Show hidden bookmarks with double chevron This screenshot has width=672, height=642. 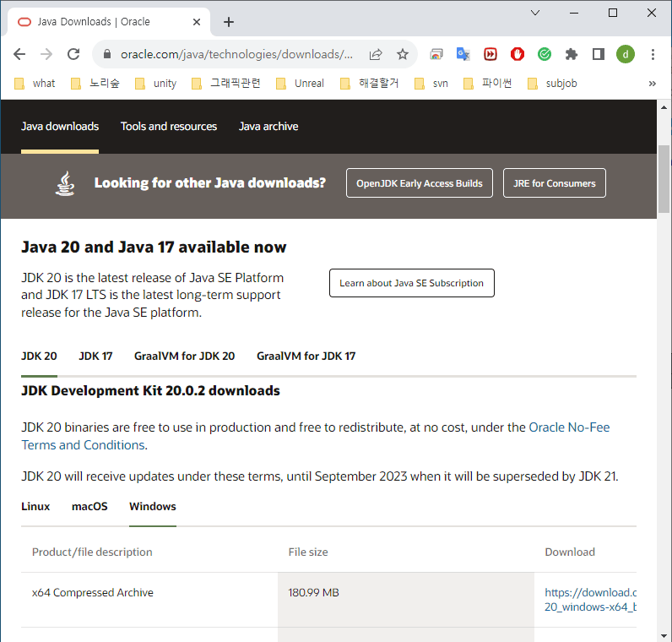point(653,83)
